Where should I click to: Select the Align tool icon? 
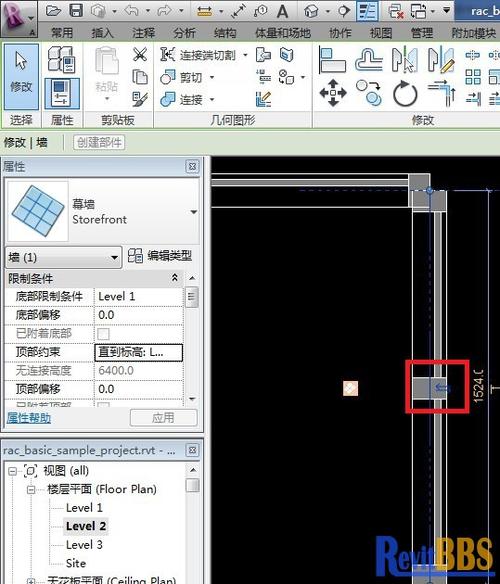click(x=332, y=60)
